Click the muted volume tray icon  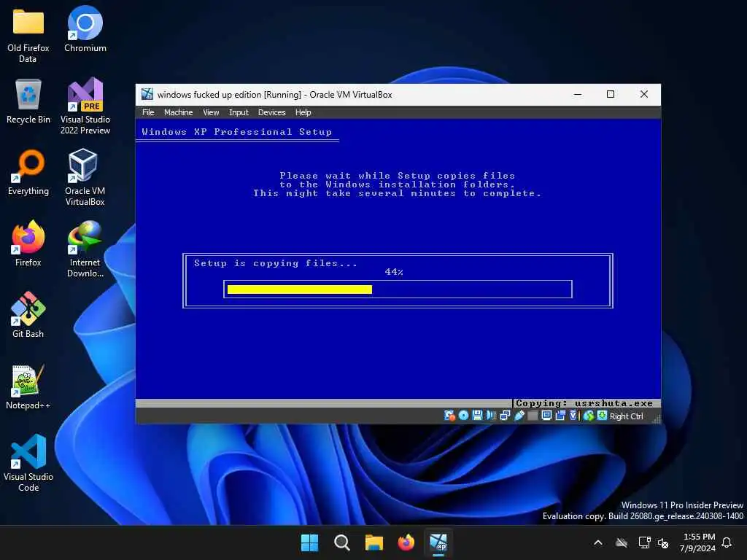coord(662,542)
